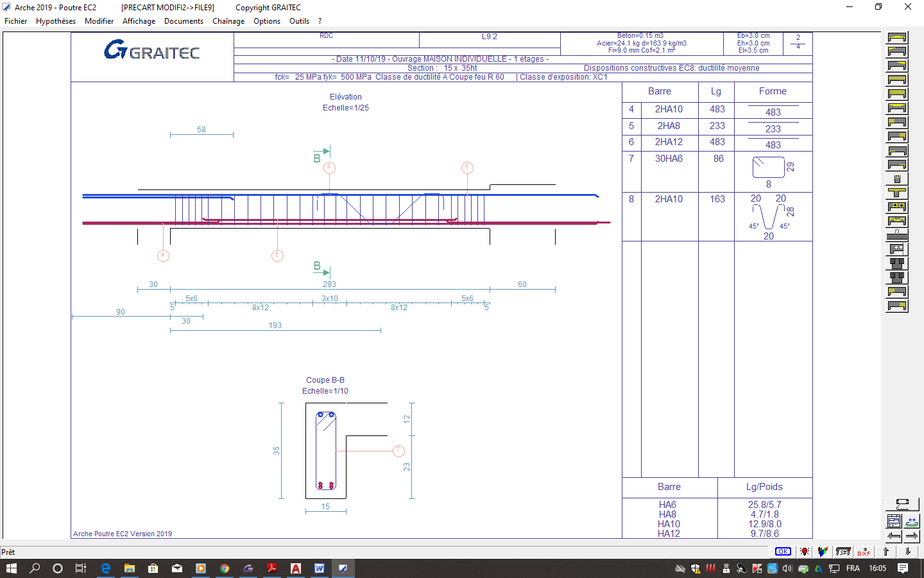Screen dimensions: 924x578
Task: Open the Hypothèses menu
Action: [56, 21]
